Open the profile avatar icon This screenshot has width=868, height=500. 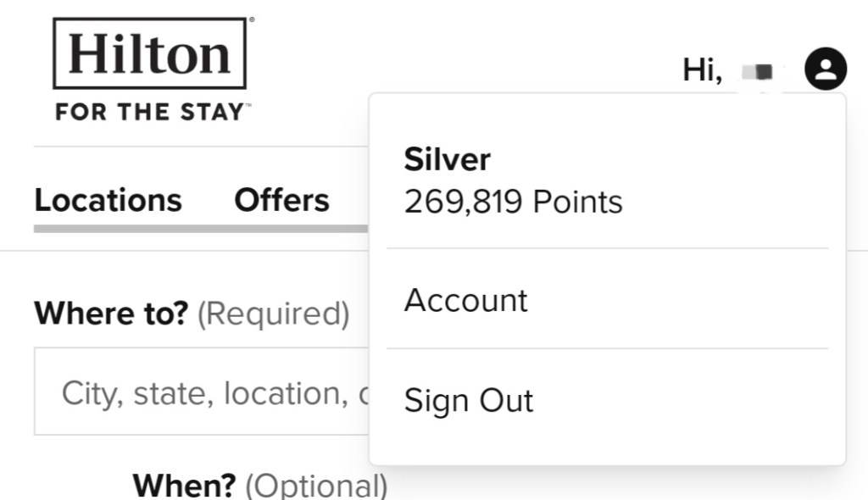pyautogui.click(x=825, y=69)
